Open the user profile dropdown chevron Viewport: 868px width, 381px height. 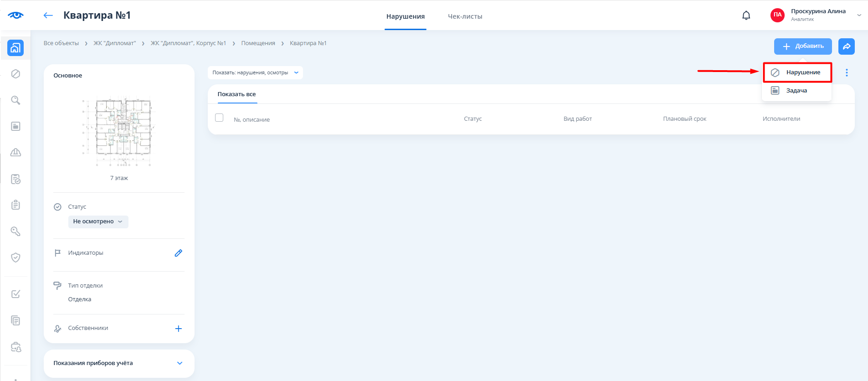click(x=859, y=15)
